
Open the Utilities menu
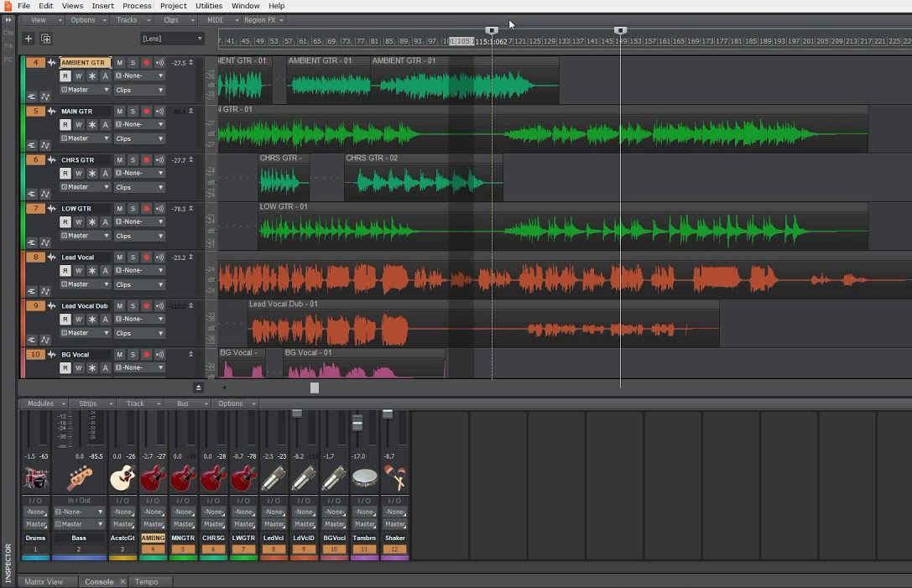209,6
